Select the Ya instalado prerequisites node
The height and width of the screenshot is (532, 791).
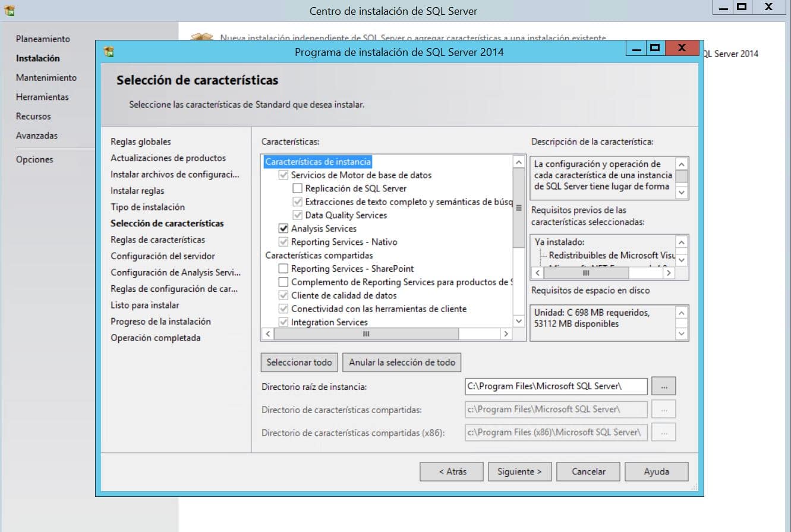(x=560, y=242)
